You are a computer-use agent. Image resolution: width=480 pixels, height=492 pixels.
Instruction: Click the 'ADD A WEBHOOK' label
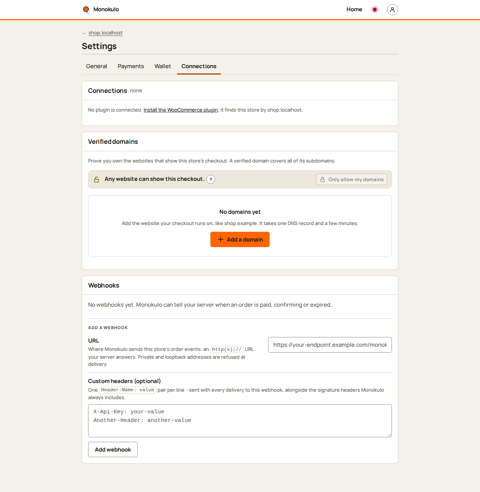pyautogui.click(x=108, y=328)
